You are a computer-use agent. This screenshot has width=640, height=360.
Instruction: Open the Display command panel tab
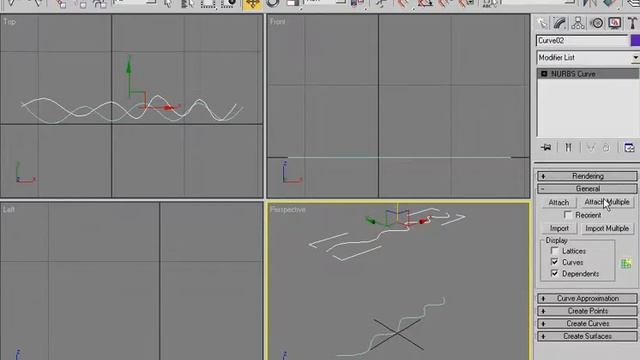click(x=615, y=23)
